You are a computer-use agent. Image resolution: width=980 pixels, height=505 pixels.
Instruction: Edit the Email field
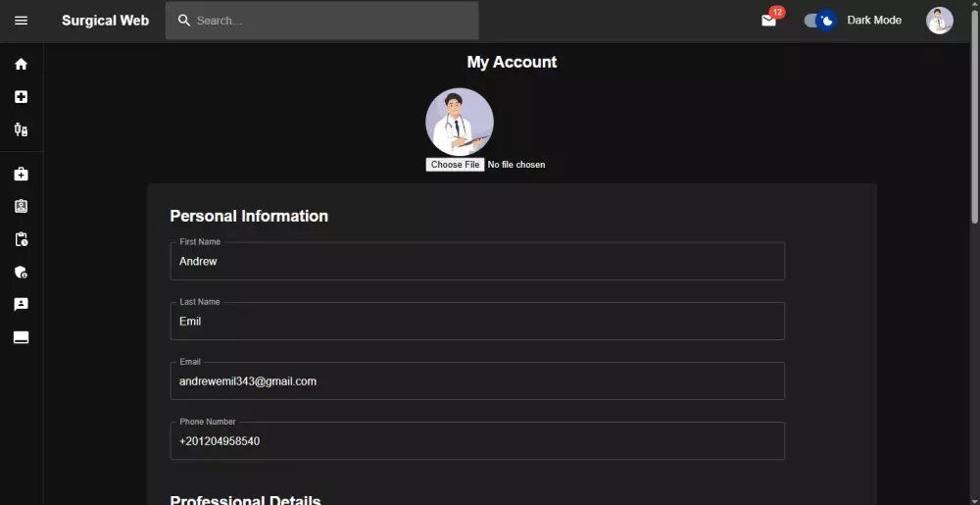(x=477, y=381)
